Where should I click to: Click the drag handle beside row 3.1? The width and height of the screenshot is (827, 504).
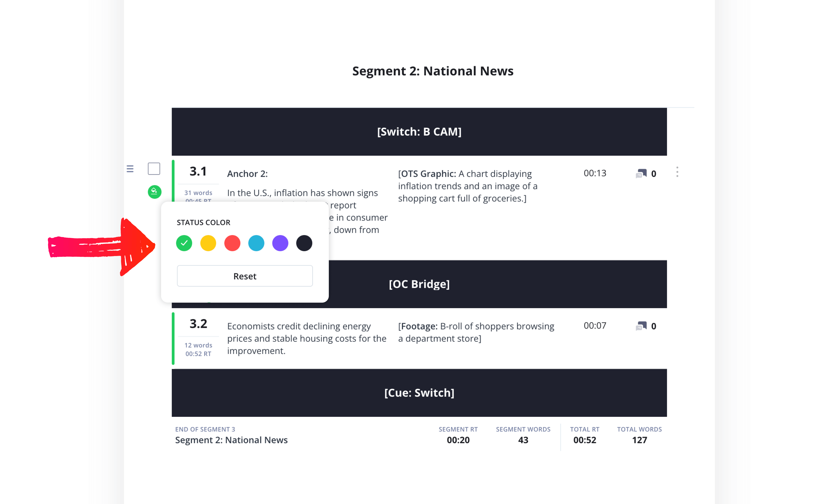tap(130, 169)
